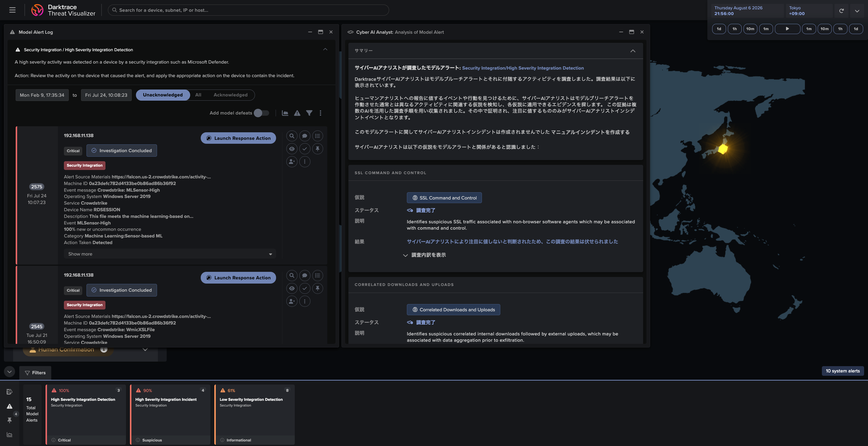Open more options on alert 2575
The image size is (868, 446).
[x=305, y=162]
